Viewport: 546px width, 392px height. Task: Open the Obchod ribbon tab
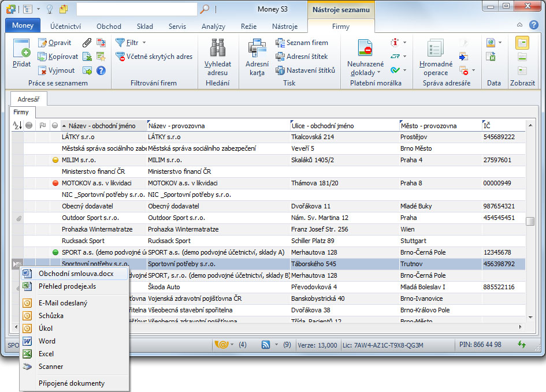[x=109, y=27]
